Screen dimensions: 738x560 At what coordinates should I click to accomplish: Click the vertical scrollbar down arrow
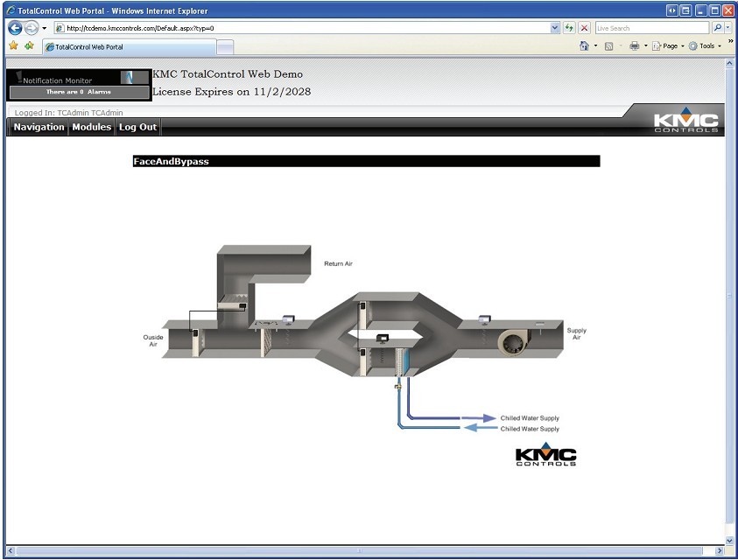pos(729,541)
